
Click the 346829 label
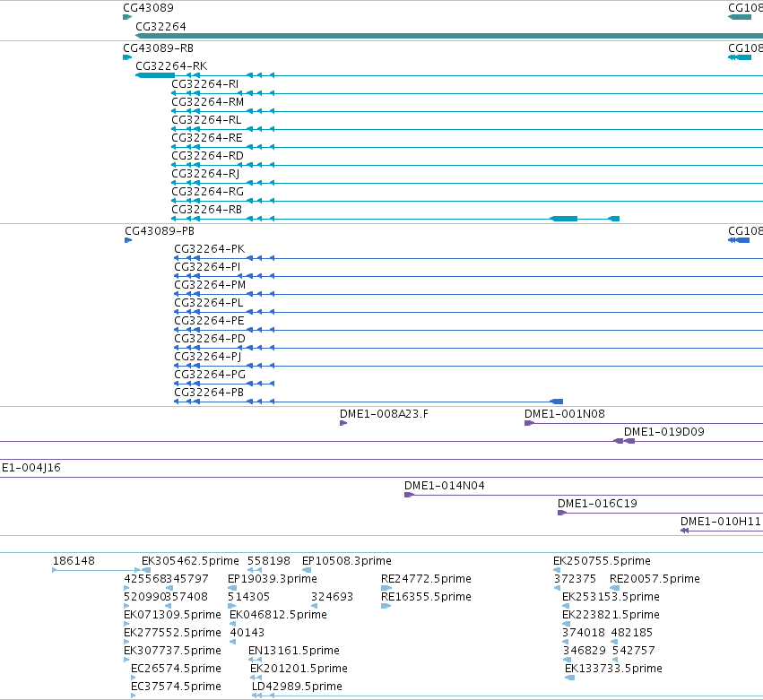[585, 651]
